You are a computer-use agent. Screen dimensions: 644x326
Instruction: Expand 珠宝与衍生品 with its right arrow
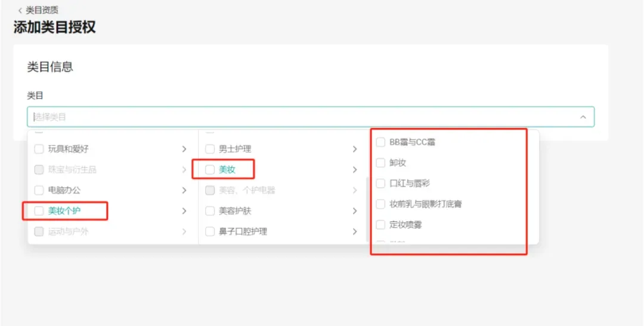pos(184,170)
